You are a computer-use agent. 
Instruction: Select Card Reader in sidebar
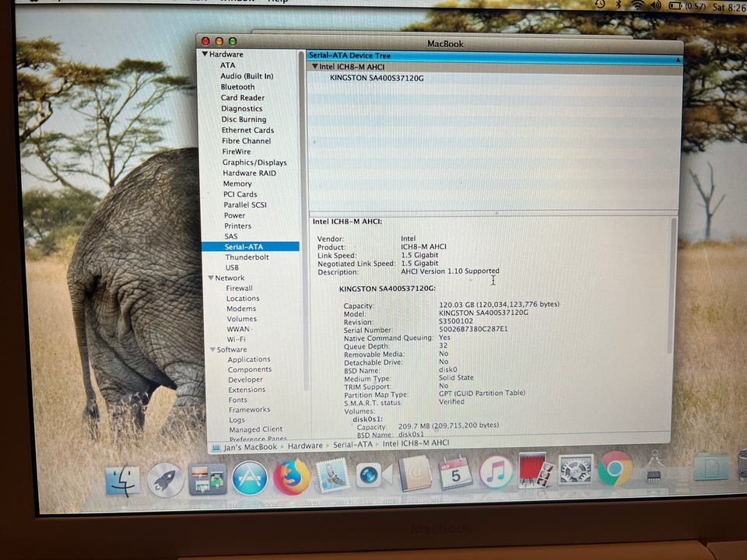[x=243, y=98]
